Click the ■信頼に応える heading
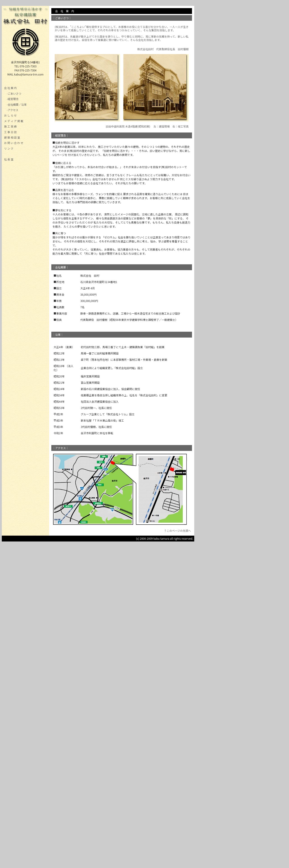This screenshot has width=289, height=868. tap(62, 163)
